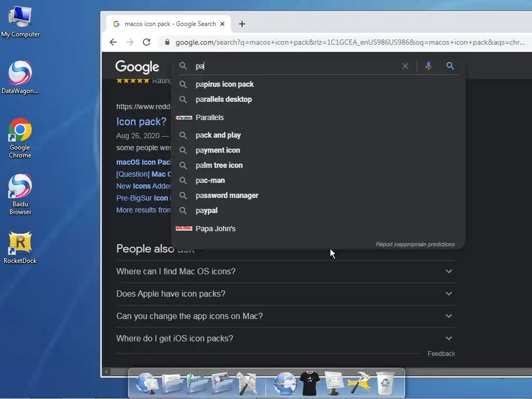The width and height of the screenshot is (532, 399).
Task: Click the address bar URL
Action: [x=350, y=42]
